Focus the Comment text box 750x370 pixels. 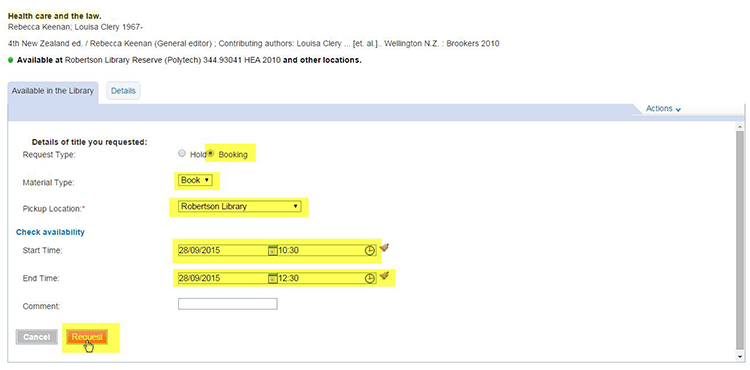coord(228,304)
